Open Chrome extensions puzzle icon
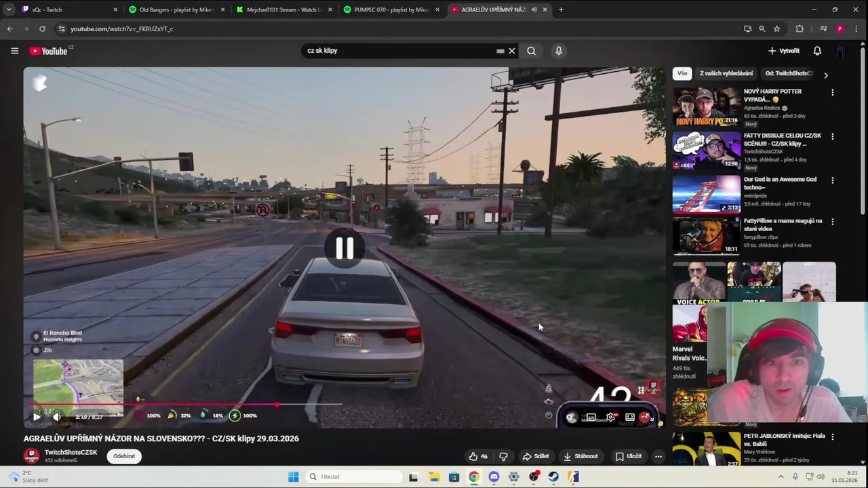Image resolution: width=868 pixels, height=488 pixels. 800,29
